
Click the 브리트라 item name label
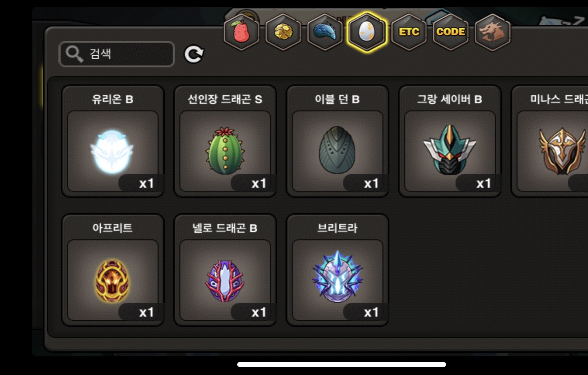pos(337,228)
